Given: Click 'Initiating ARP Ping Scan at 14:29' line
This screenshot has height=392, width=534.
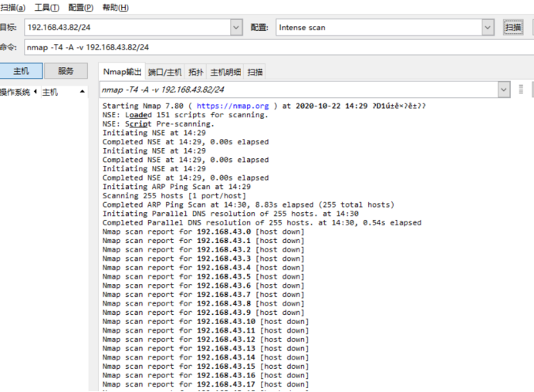Looking at the screenshot, I should pyautogui.click(x=177, y=187).
